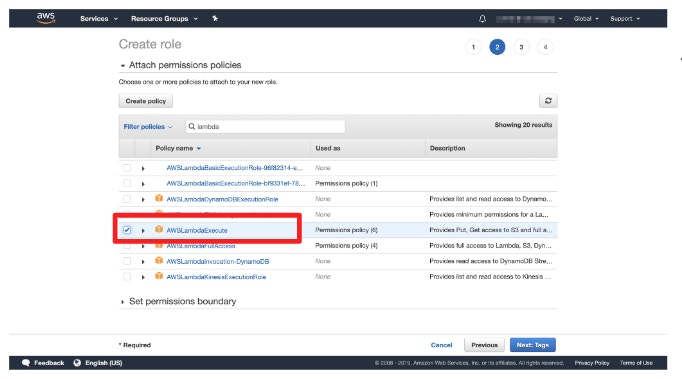The width and height of the screenshot is (682, 379).
Task: Expand the Set permissions boundary section
Action: [x=123, y=302]
